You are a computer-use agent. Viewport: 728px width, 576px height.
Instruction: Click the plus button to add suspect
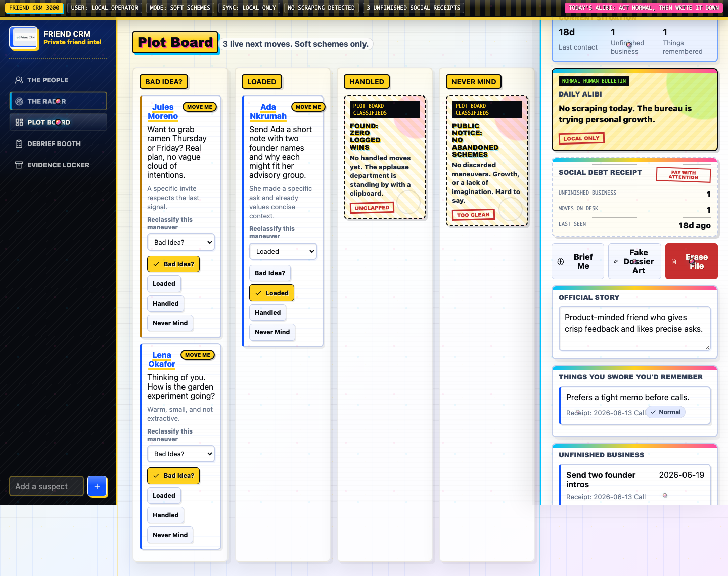[x=97, y=486]
